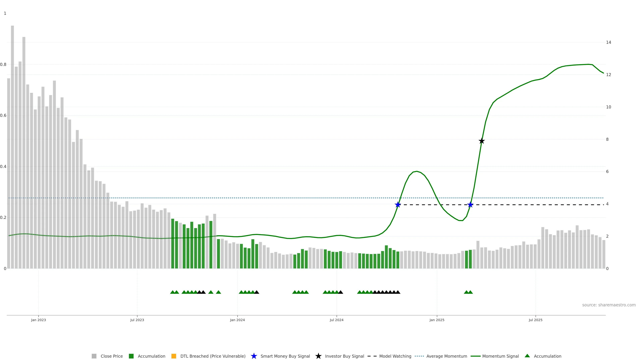Click the black star icon in legend
Viewport: 644px width, 362px height.
[x=318, y=356]
